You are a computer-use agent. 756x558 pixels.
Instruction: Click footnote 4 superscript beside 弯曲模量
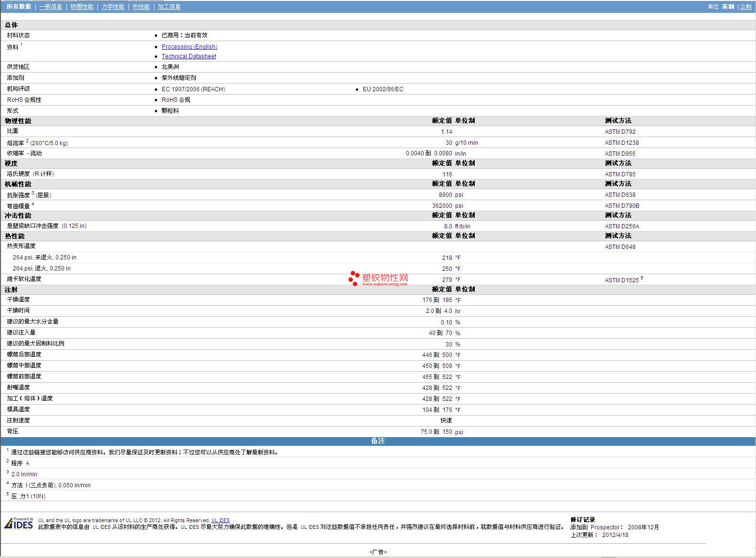tap(33, 204)
